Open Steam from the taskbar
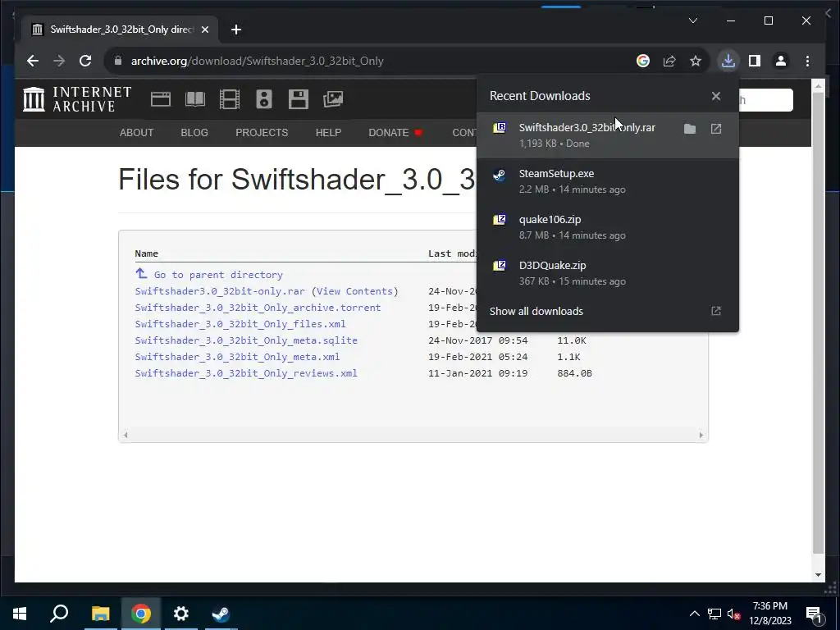Screen dimensions: 840x630 tap(221, 614)
